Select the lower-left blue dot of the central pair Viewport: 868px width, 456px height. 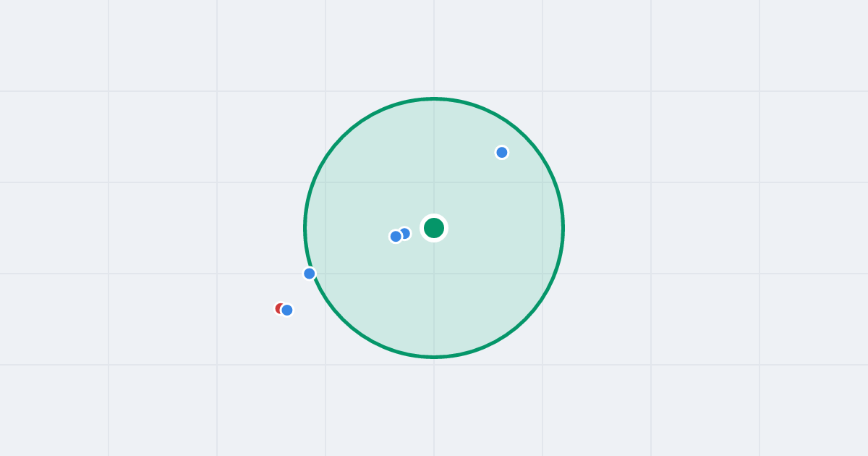tap(396, 237)
